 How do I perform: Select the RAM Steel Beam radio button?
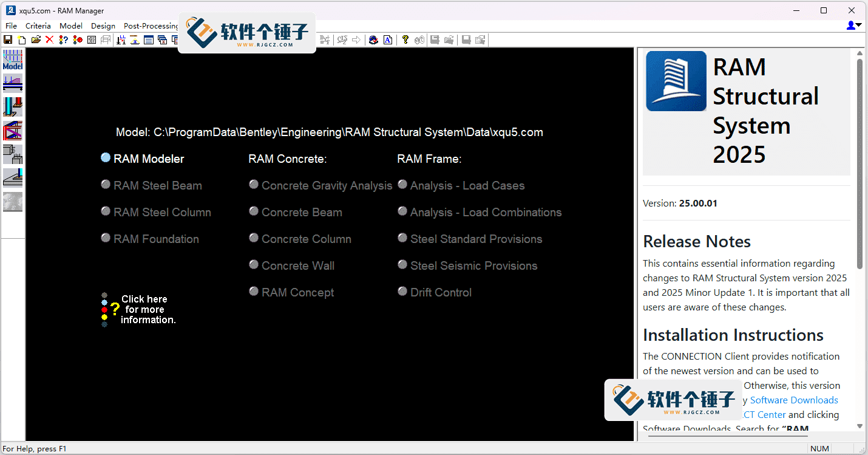coord(106,185)
